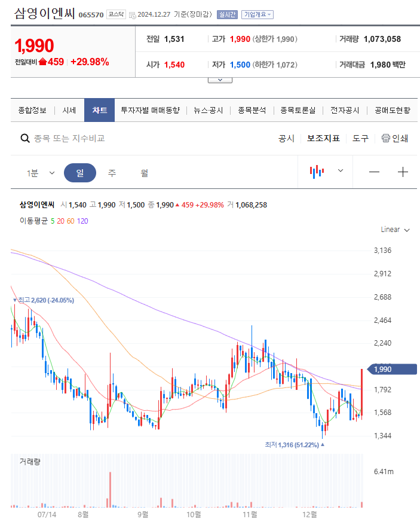The width and height of the screenshot is (420, 522).
Task: Click the 공시 chart option
Action: pyautogui.click(x=286, y=138)
